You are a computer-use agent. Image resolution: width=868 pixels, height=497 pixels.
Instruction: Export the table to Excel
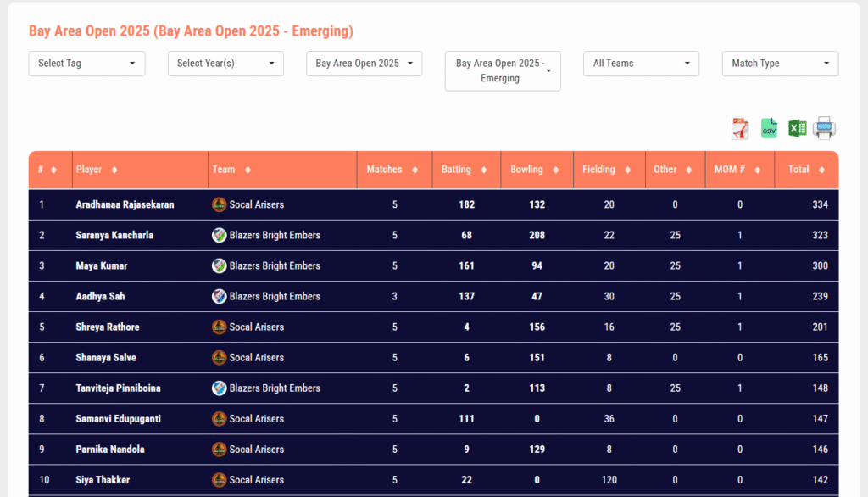click(x=797, y=129)
